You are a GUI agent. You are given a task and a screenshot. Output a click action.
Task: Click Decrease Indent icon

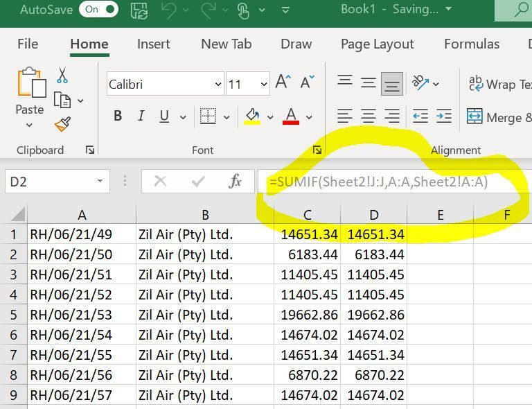click(x=420, y=116)
